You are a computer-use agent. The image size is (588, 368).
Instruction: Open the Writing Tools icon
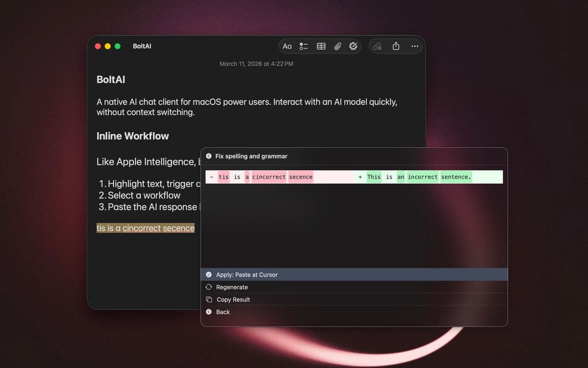(x=353, y=46)
